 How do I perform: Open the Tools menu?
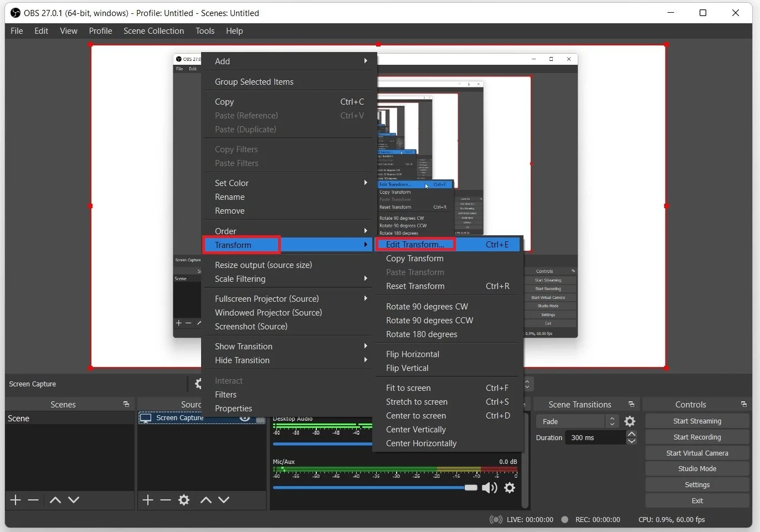coord(205,31)
